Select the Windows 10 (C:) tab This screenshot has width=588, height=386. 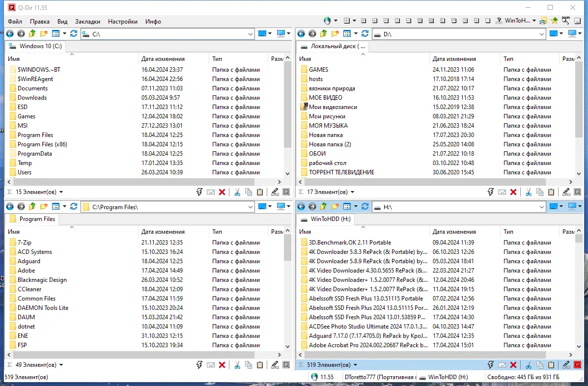point(36,46)
